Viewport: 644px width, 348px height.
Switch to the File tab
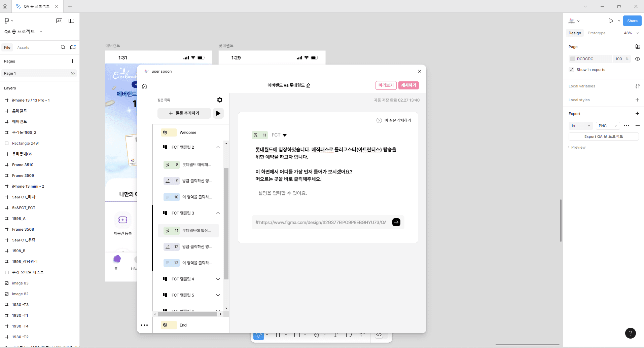pyautogui.click(x=7, y=47)
